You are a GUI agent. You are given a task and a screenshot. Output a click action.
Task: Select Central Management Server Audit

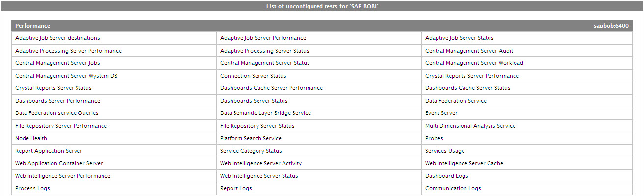click(469, 51)
